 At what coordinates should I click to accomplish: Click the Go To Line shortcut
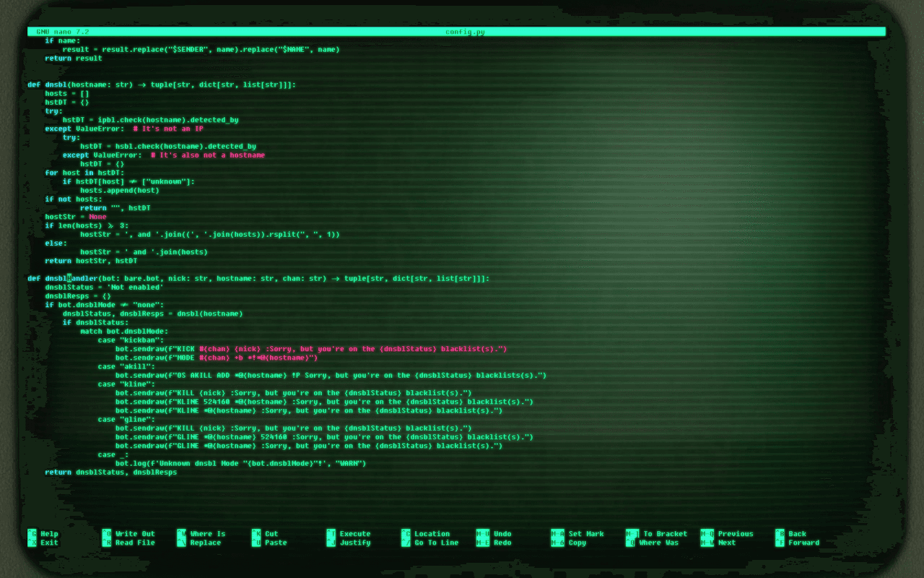tap(436, 543)
